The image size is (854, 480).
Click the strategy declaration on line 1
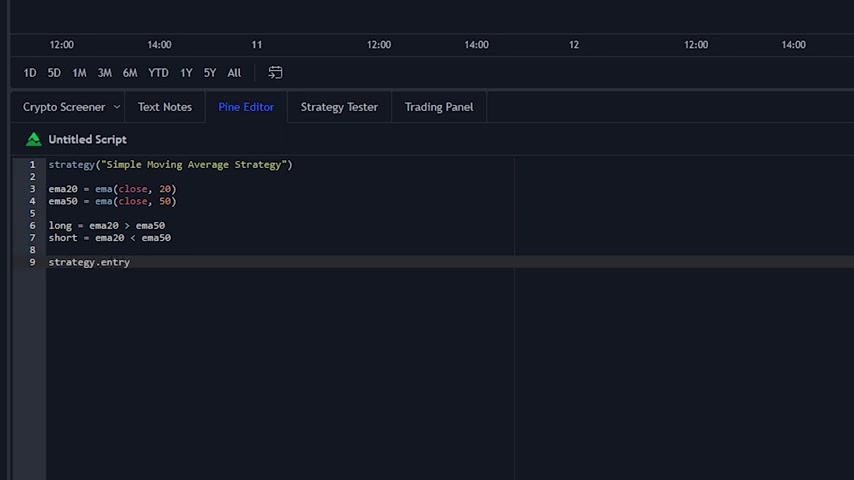tap(170, 165)
